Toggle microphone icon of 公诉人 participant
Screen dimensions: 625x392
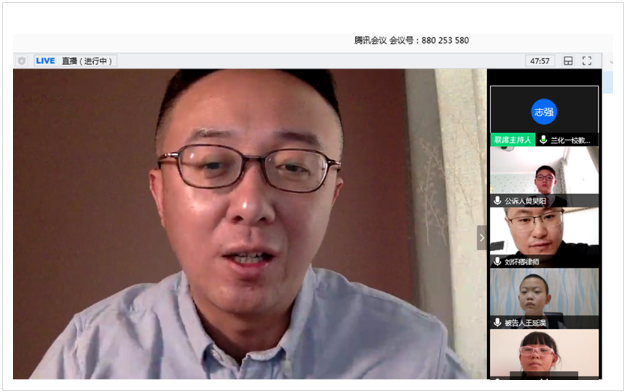pos(497,201)
